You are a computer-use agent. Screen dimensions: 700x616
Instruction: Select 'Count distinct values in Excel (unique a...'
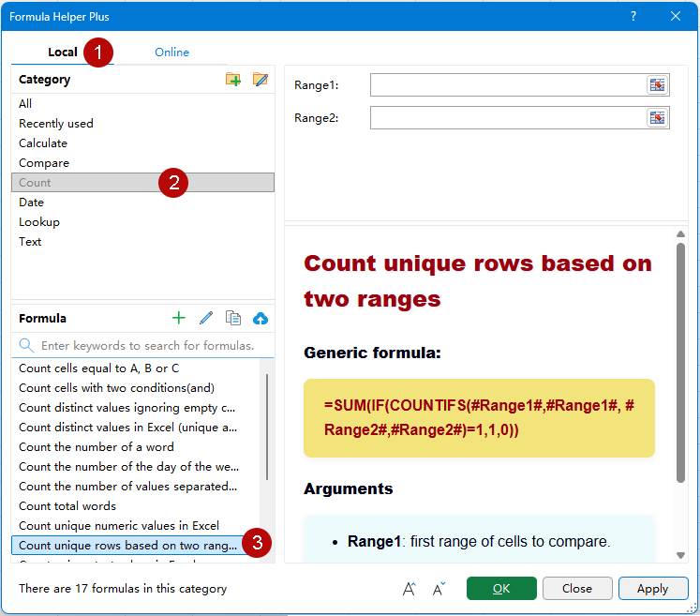click(136, 427)
